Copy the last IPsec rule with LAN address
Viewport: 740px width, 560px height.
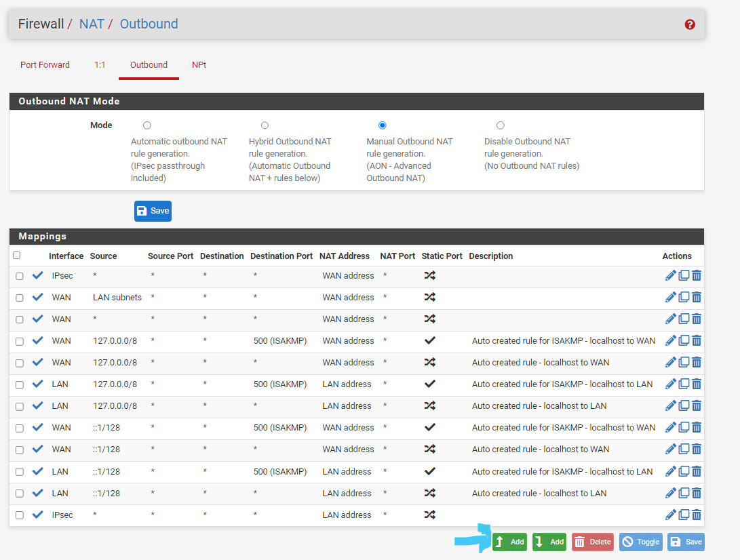684,515
